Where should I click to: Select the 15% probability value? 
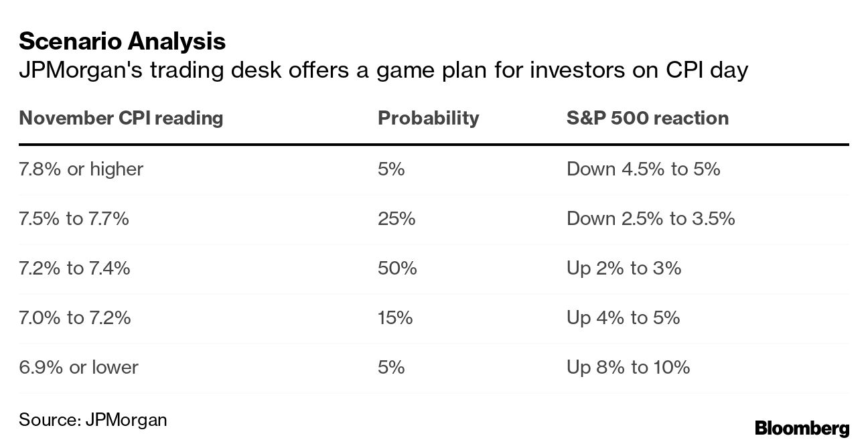395,317
